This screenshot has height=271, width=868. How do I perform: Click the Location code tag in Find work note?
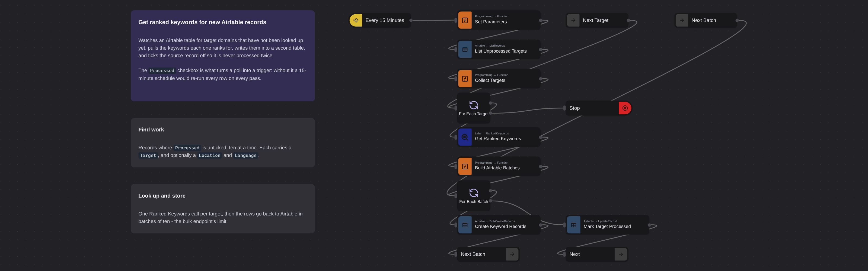[x=209, y=156]
